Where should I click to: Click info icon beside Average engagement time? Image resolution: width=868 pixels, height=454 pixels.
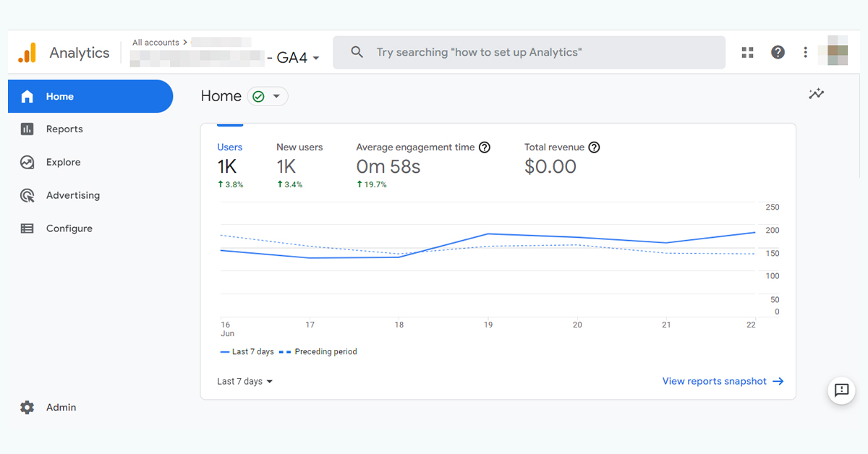pos(485,147)
